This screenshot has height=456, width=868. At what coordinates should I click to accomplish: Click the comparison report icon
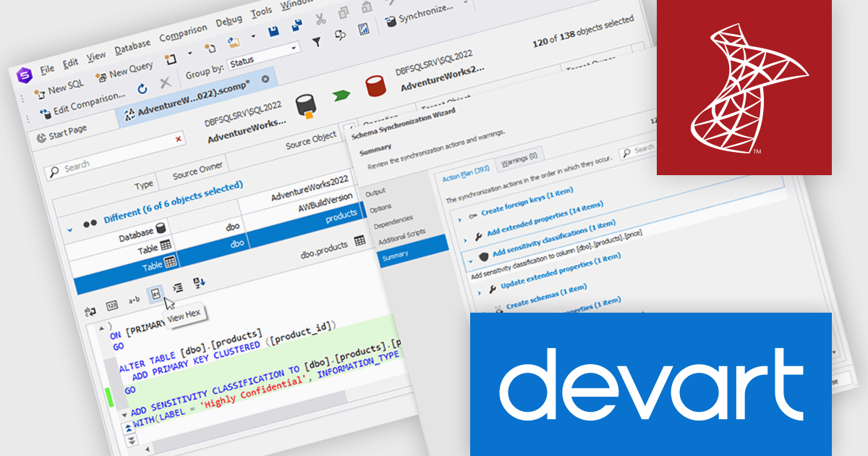point(364,28)
